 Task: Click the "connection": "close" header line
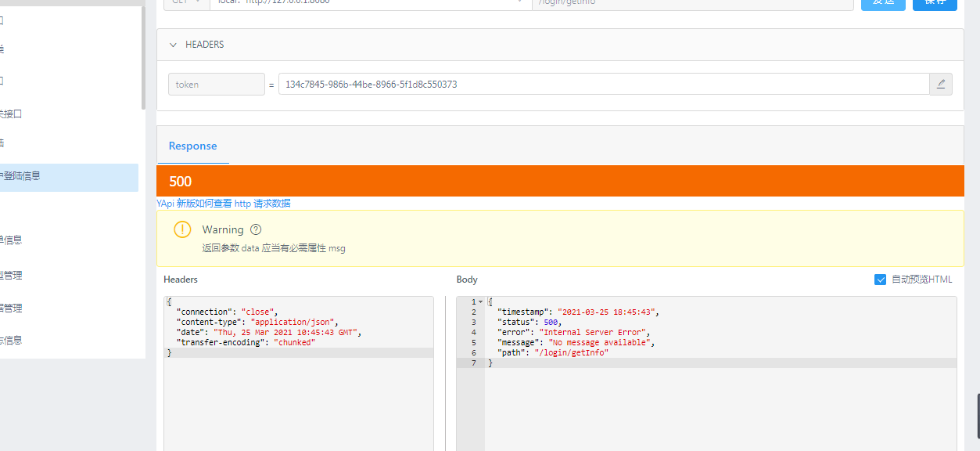[227, 312]
